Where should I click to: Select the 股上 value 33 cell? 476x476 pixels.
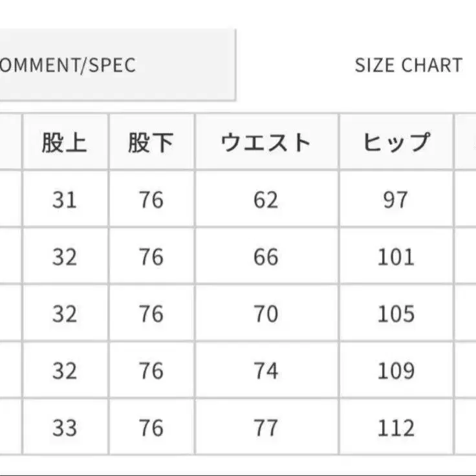[x=65, y=427]
